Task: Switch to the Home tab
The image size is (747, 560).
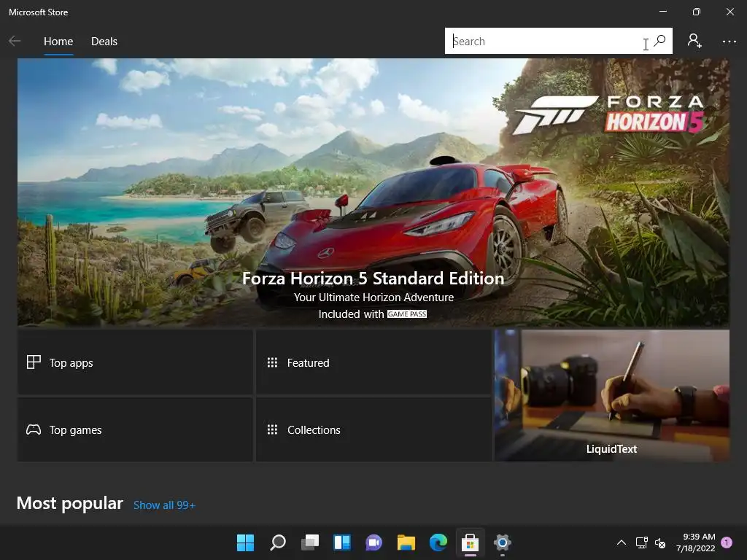Action: pos(58,42)
